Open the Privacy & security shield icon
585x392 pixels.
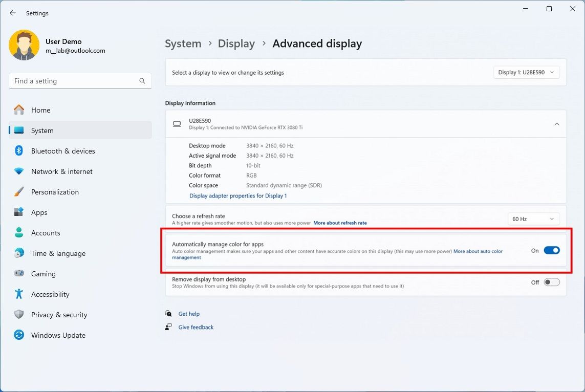point(19,315)
